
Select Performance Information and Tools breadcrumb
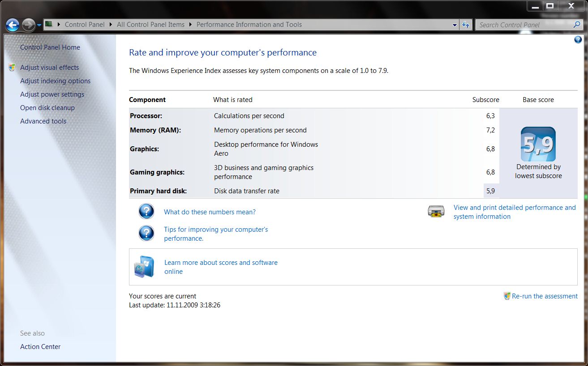[x=249, y=25]
